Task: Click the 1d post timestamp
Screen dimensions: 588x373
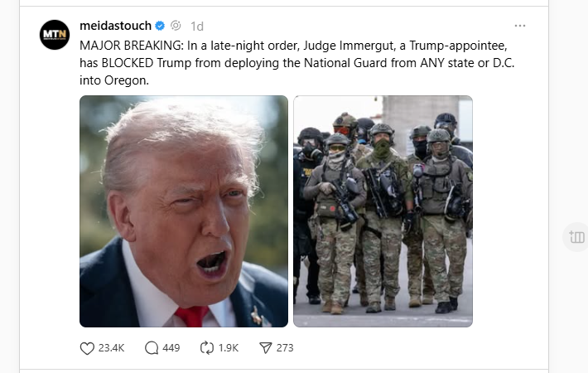Action: pos(197,27)
